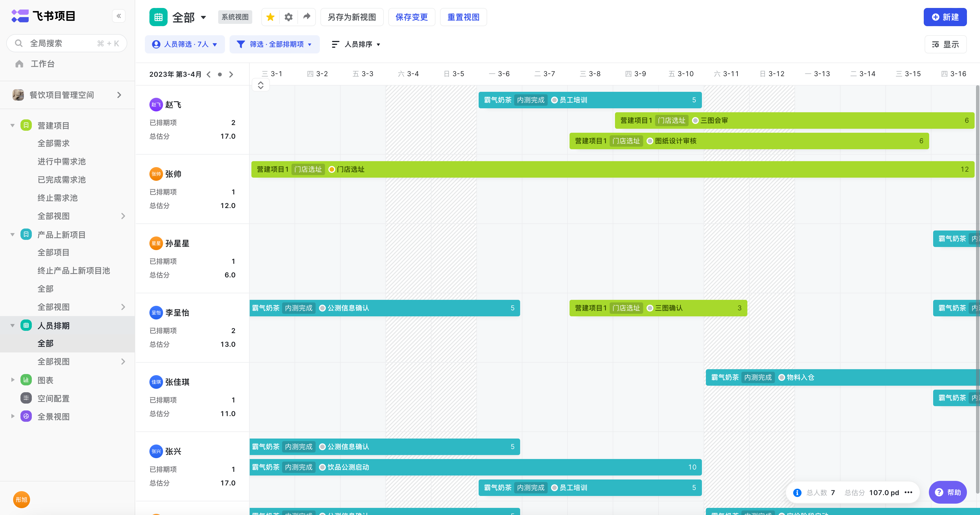Click the green calendar view icon
980x515 pixels.
click(158, 17)
